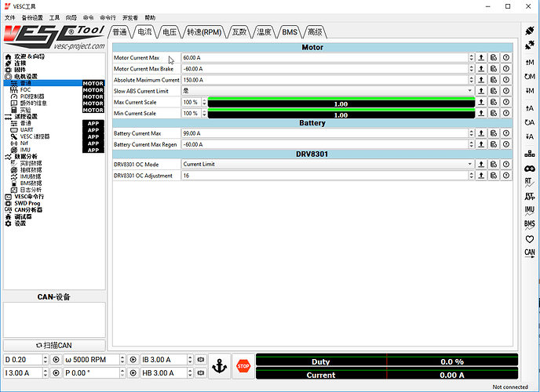Select FOC in the motor settings tree
This screenshot has width=540, height=392.
[x=26, y=89]
